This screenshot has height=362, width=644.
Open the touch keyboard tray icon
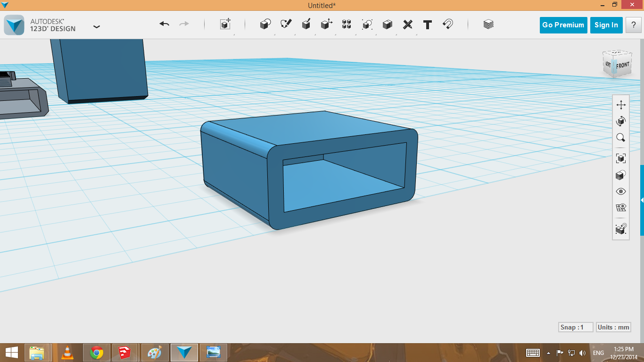pyautogui.click(x=533, y=353)
